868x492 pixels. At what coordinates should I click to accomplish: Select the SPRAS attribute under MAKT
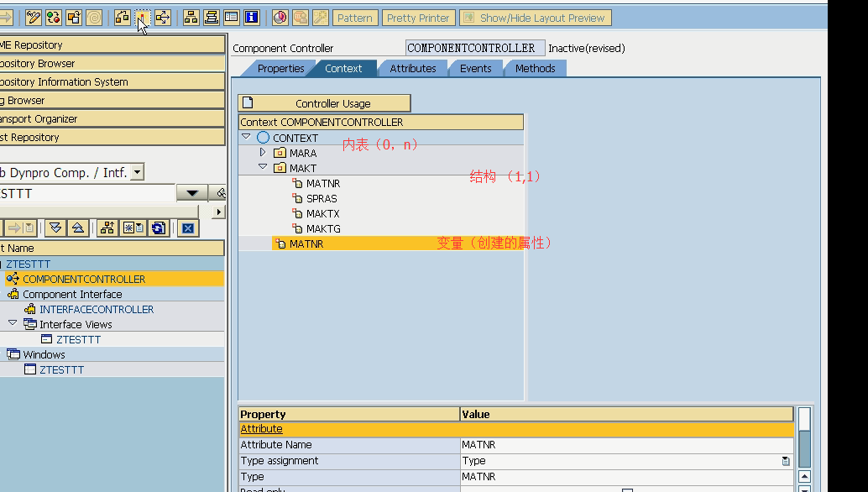(x=321, y=198)
